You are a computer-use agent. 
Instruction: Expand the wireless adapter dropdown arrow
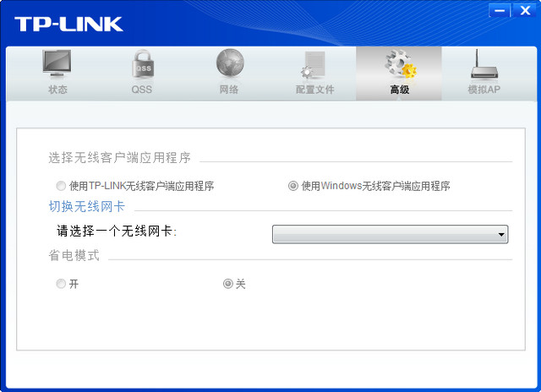point(501,235)
